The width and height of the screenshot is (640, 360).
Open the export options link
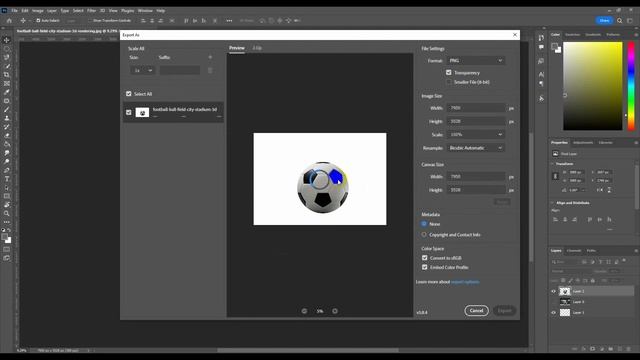coord(465,282)
